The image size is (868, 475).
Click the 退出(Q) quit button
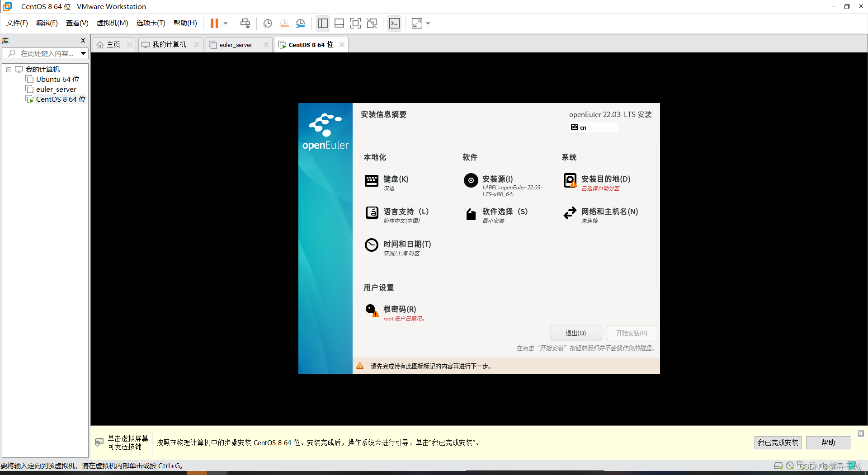coord(576,333)
